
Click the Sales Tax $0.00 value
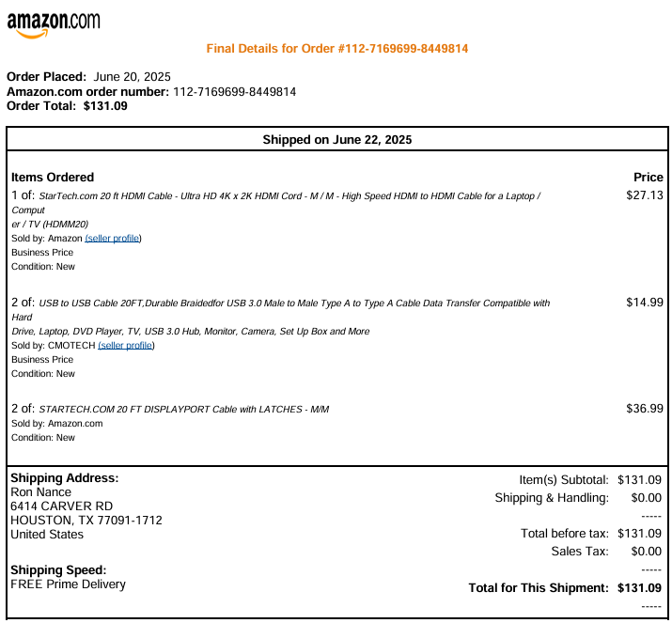(x=647, y=551)
